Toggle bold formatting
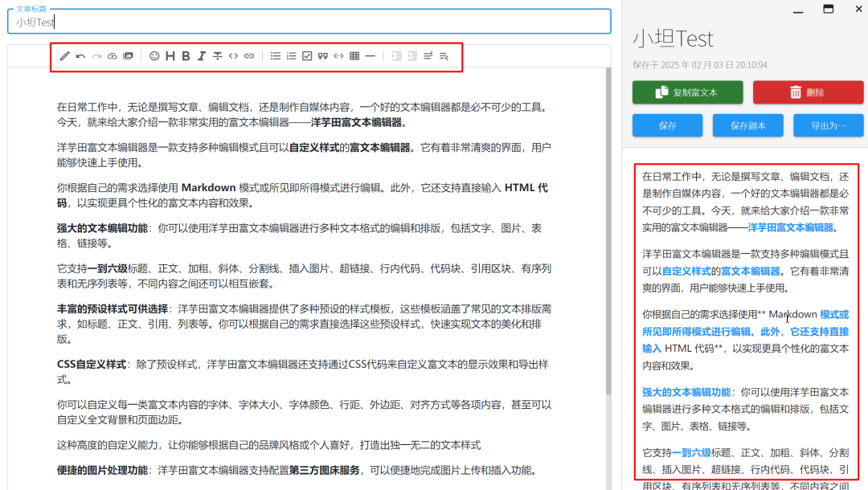 (186, 56)
